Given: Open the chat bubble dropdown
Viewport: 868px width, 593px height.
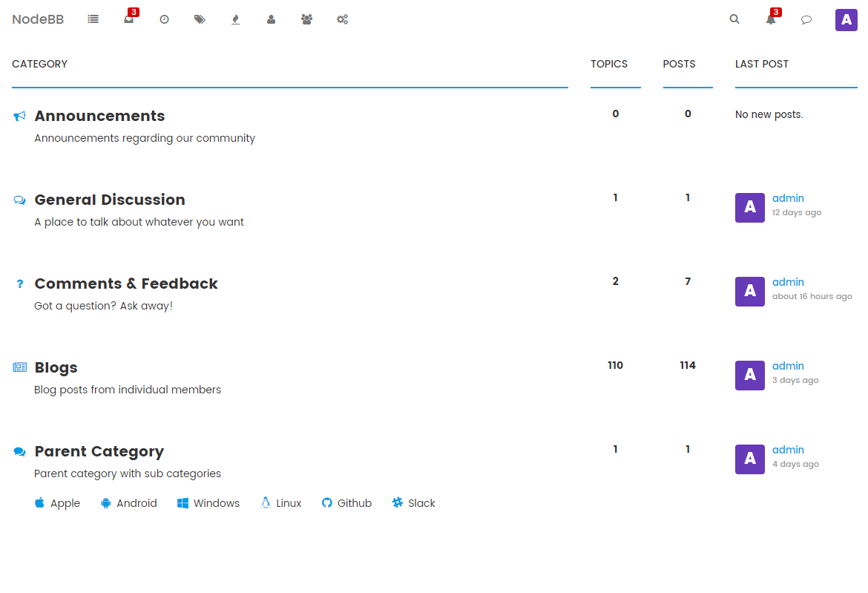Looking at the screenshot, I should tap(806, 20).
